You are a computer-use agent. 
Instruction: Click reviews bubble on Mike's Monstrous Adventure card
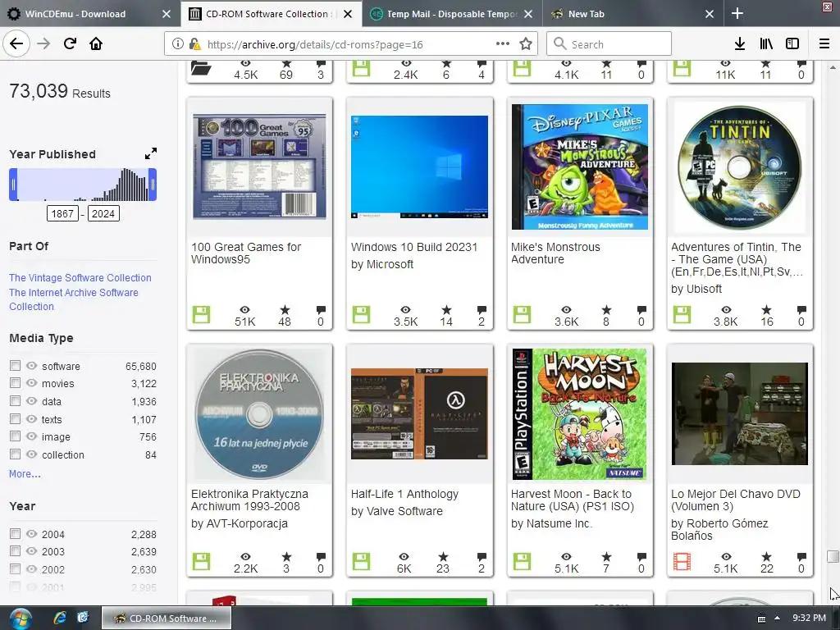(641, 309)
